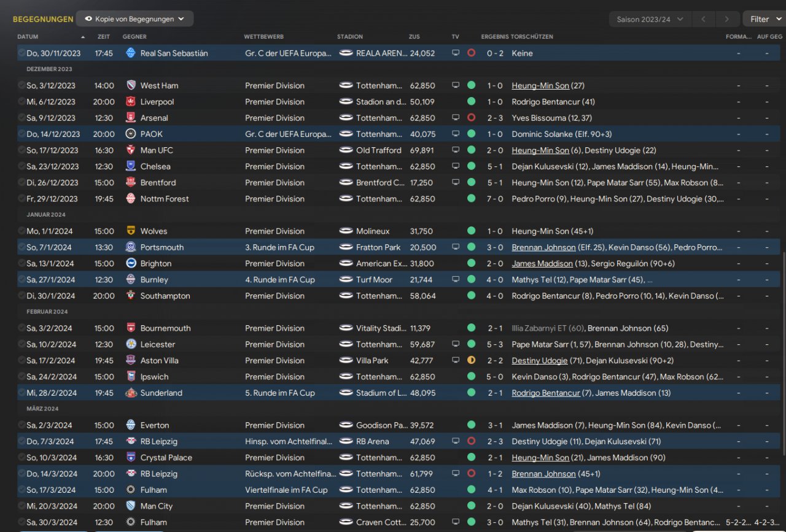Expand the Saison 2023/24 season selector
The width and height of the screenshot is (786, 532).
pyautogui.click(x=650, y=19)
